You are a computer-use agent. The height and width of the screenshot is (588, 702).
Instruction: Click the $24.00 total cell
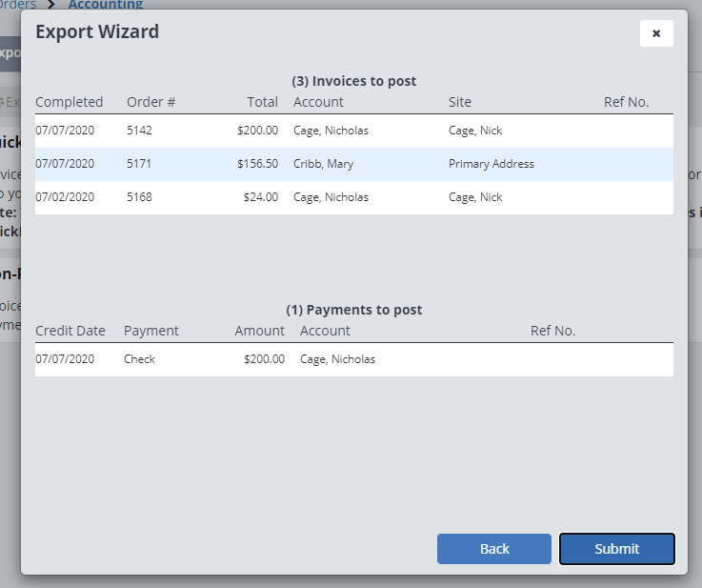260,197
